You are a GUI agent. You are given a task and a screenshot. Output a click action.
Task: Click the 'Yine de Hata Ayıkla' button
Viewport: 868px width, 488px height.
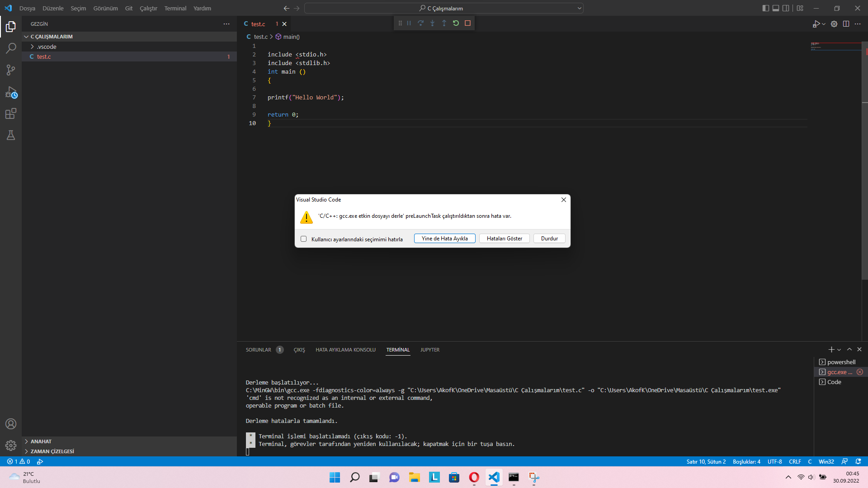click(444, 239)
